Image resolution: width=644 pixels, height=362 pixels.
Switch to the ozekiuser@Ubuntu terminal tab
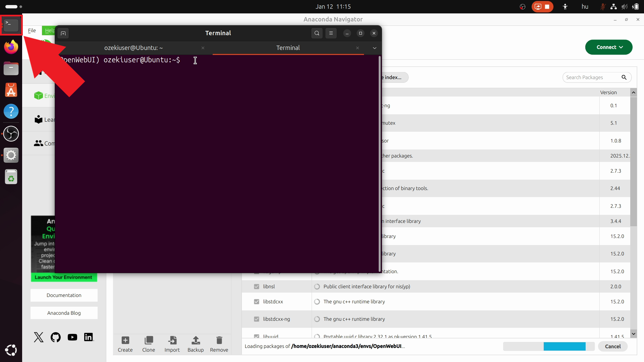[x=133, y=48]
